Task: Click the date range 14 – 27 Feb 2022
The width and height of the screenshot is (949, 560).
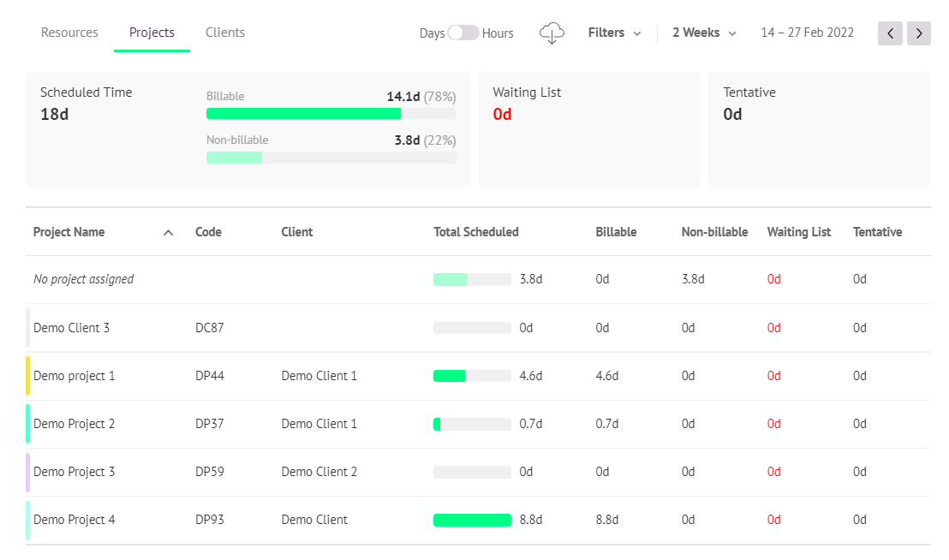Action: pyautogui.click(x=807, y=33)
